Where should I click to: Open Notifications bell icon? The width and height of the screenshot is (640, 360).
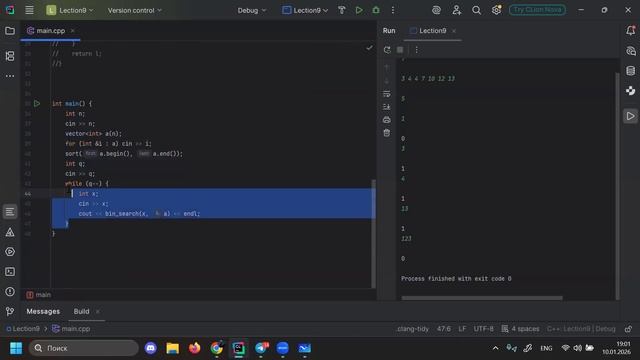(x=630, y=31)
